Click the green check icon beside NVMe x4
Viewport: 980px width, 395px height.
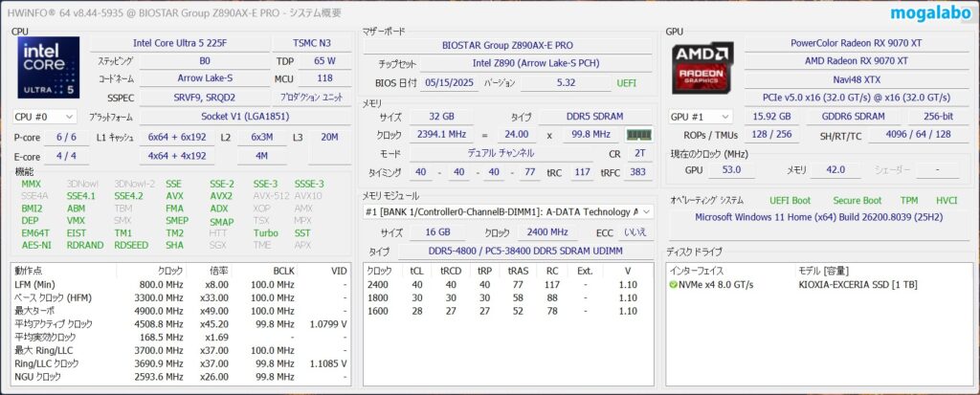point(673,284)
